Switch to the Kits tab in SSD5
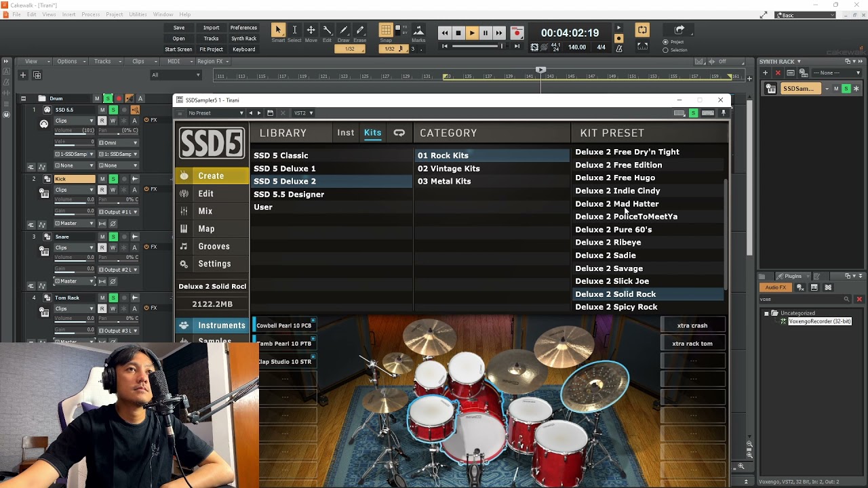 click(372, 133)
